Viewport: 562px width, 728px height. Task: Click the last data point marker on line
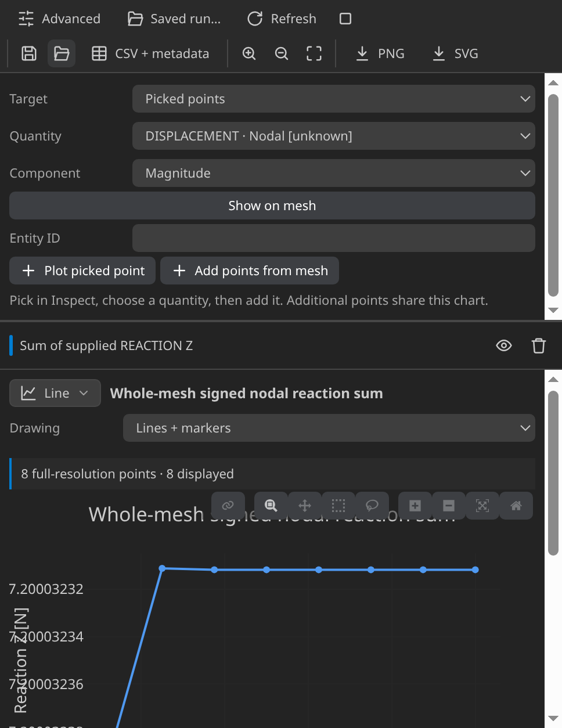475,570
